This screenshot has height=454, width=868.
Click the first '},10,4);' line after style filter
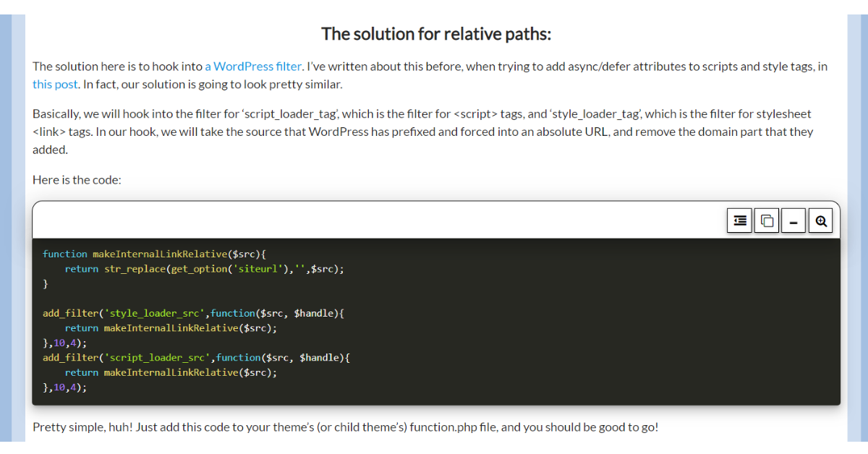click(x=64, y=343)
